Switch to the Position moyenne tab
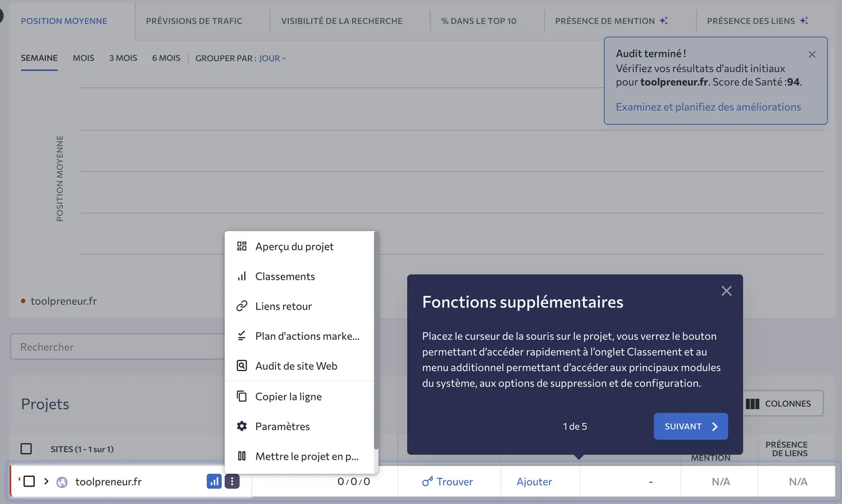The width and height of the screenshot is (842, 504). tap(64, 20)
